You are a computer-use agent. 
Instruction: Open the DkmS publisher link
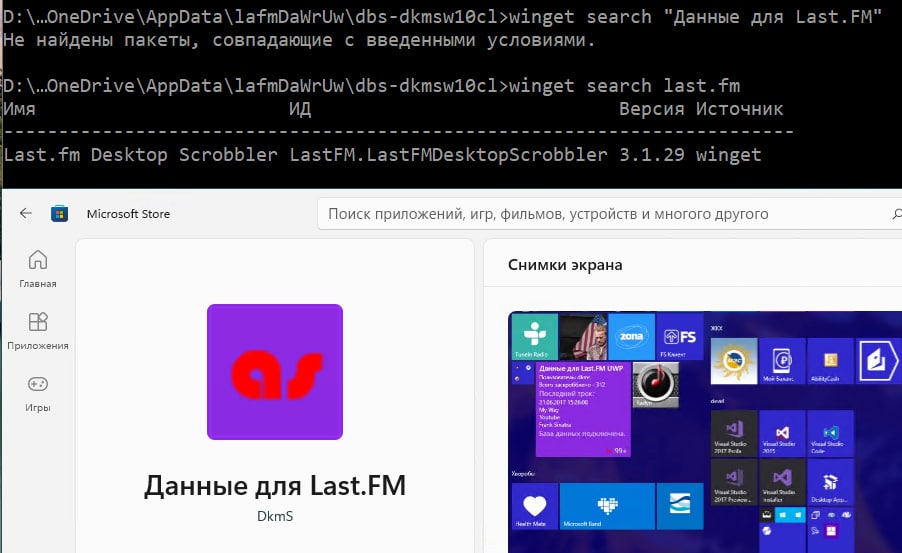pyautogui.click(x=275, y=516)
